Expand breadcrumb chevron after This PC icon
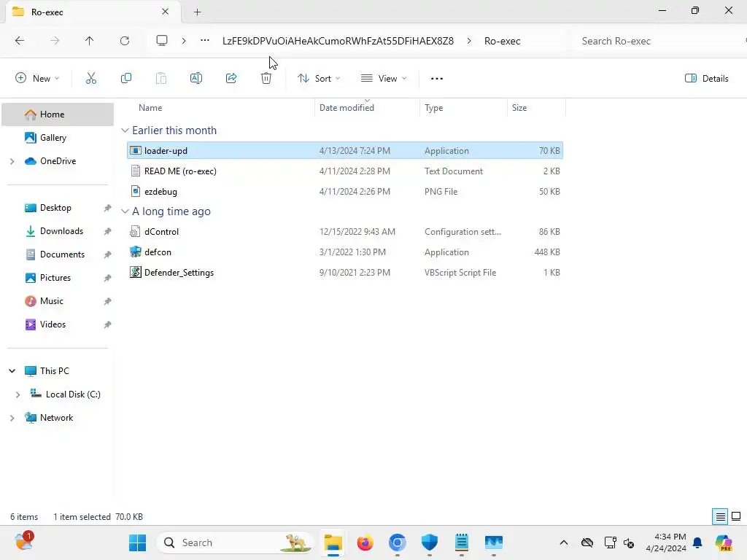This screenshot has height=560, width=747. 184,41
